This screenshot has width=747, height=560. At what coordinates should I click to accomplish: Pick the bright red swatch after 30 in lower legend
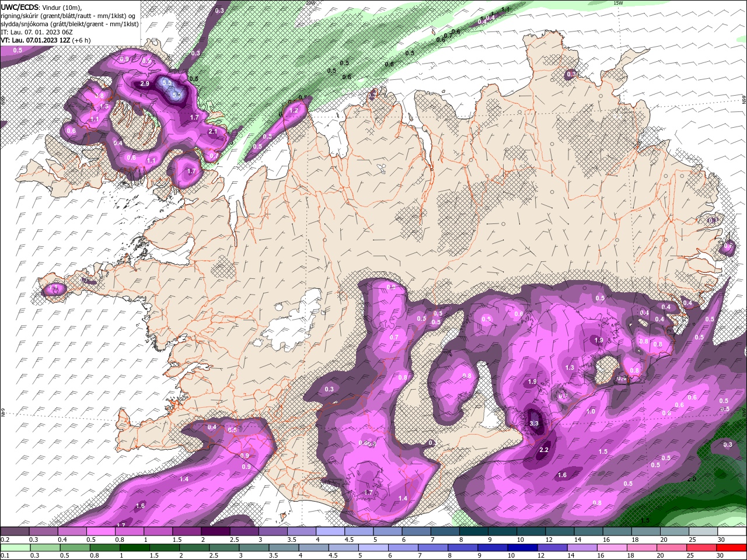point(731,547)
